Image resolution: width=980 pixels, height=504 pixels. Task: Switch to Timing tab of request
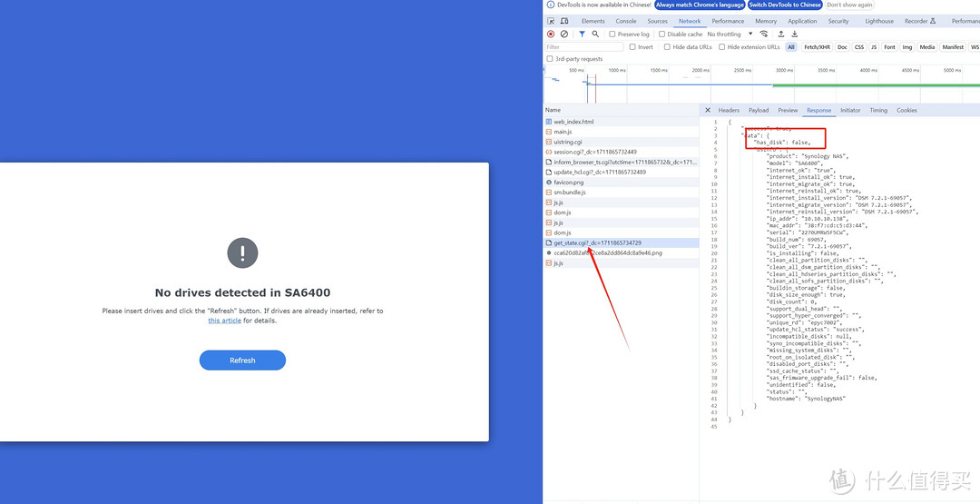point(878,110)
